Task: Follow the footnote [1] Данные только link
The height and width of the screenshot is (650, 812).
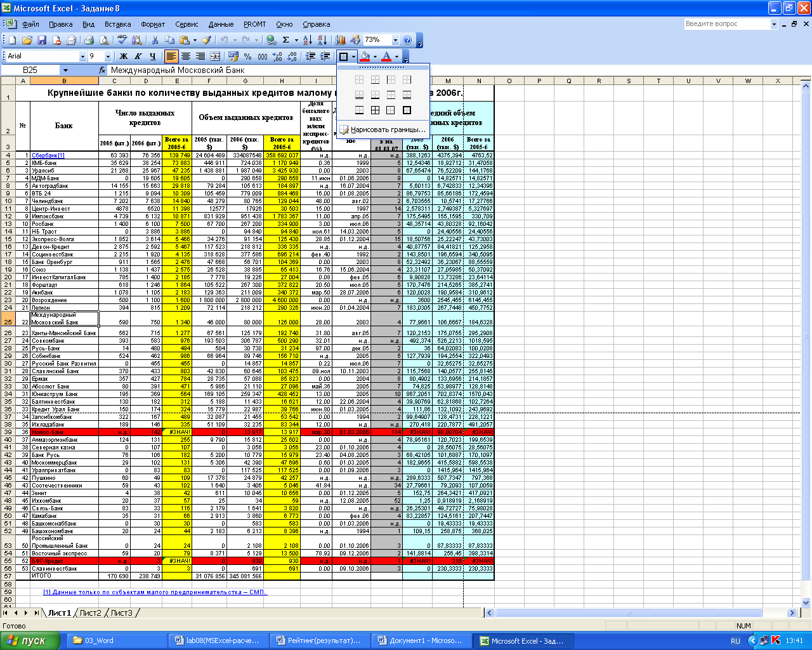Action: tap(155, 592)
